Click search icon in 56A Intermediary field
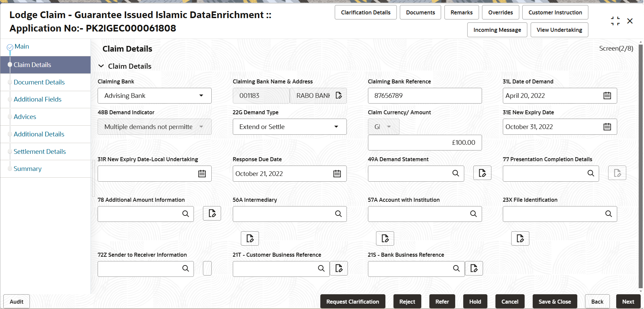Screen dimensions: 644x309 (x=338, y=214)
